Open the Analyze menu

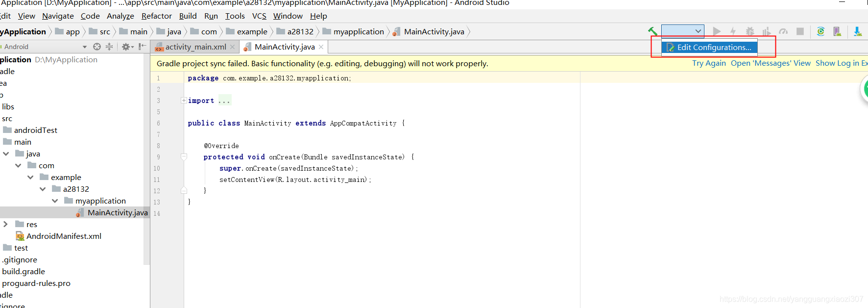[x=121, y=16]
